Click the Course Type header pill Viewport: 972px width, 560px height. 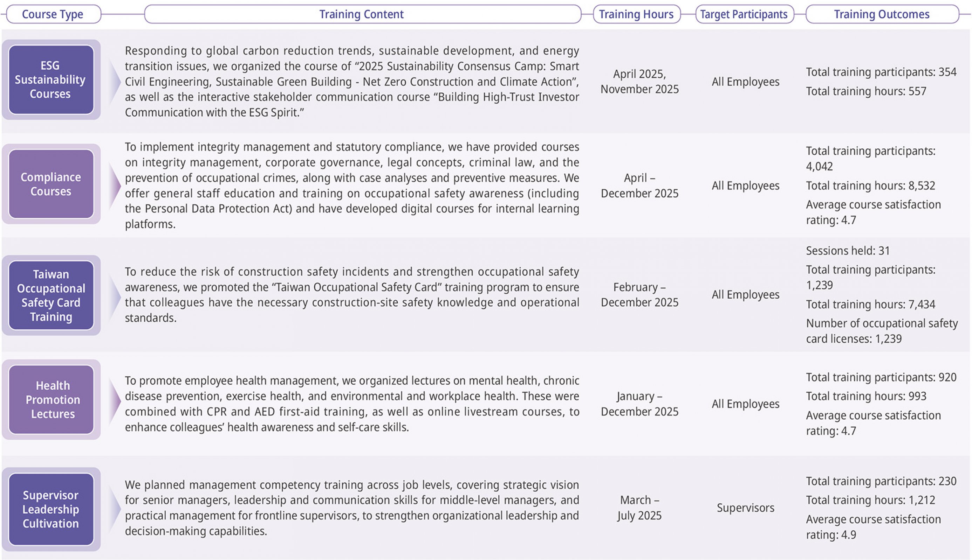(x=54, y=14)
